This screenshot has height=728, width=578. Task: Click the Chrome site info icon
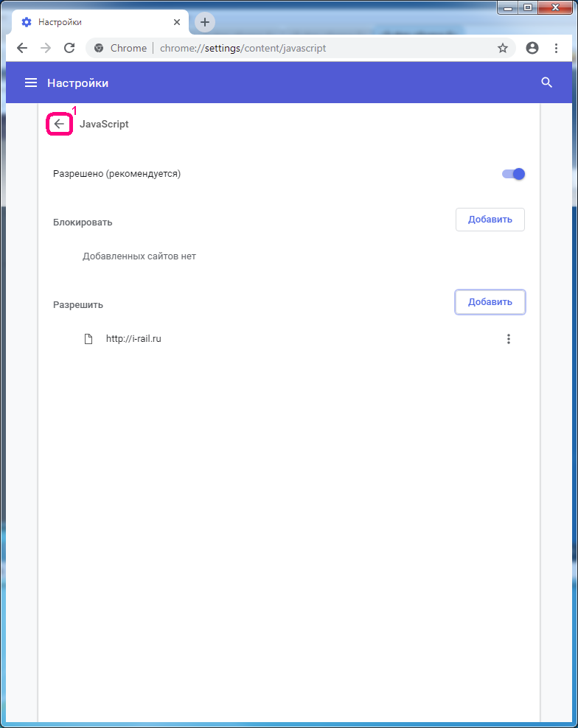click(x=99, y=48)
